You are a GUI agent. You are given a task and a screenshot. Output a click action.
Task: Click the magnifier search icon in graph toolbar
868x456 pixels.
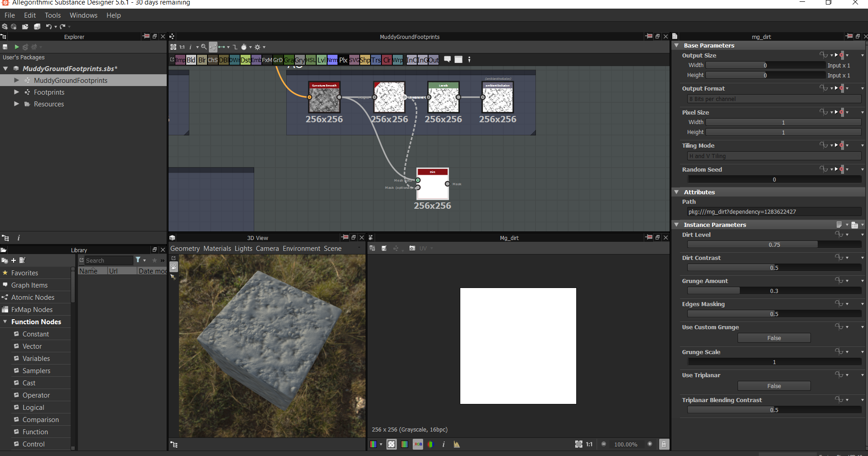click(204, 47)
